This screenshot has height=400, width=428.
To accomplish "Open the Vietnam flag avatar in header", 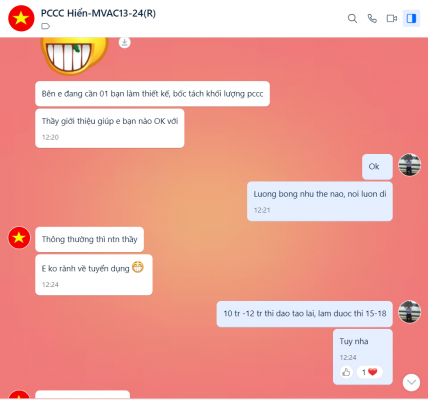I will (21, 18).
